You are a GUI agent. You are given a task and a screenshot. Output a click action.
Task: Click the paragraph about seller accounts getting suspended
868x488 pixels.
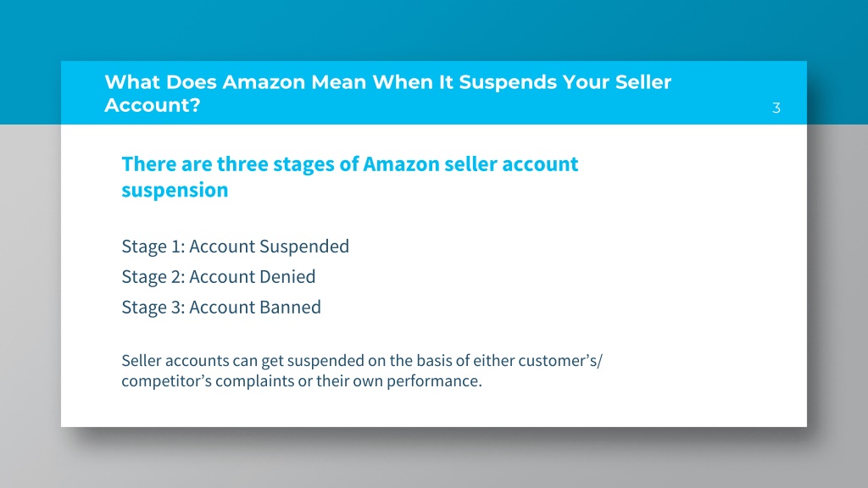(362, 371)
